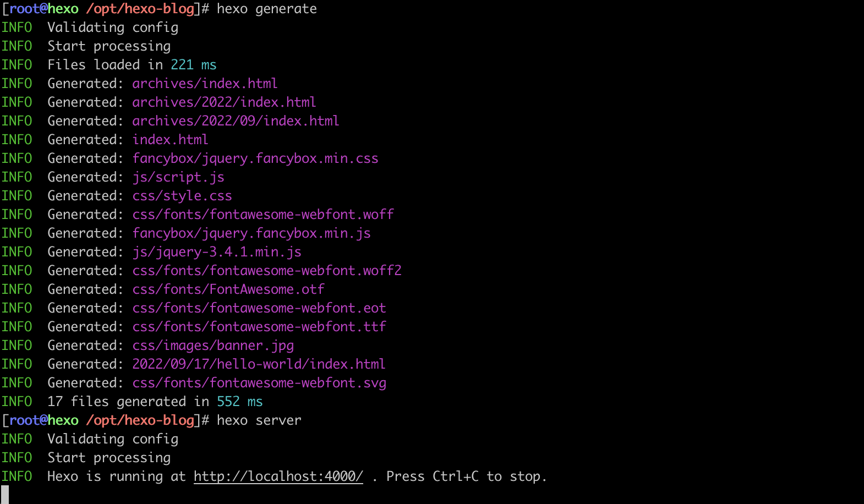Click the fontawesome-webfont.eot path

[259, 308]
